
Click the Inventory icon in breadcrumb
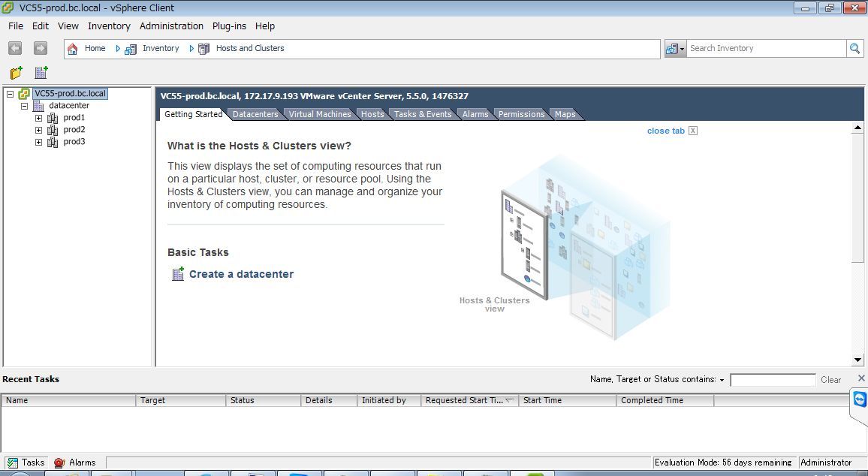click(131, 49)
